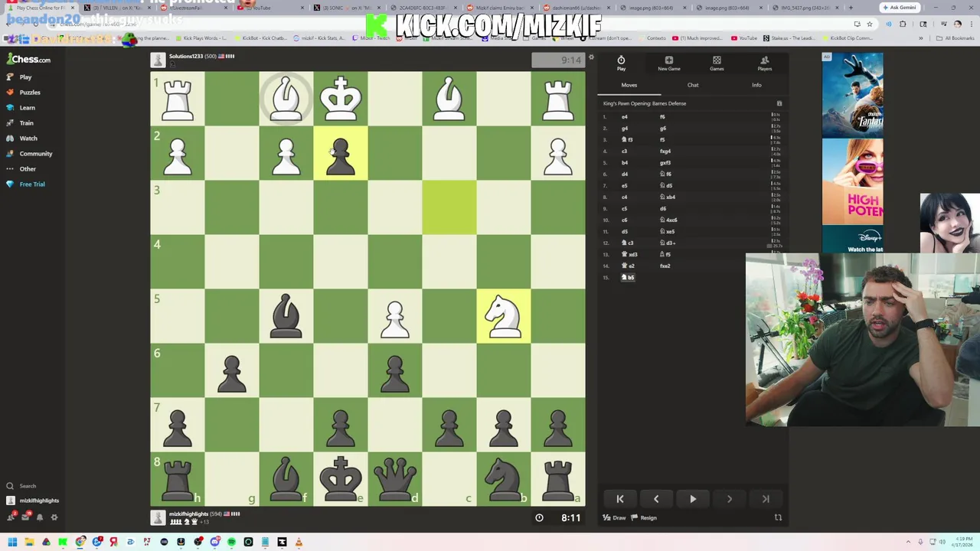The image size is (980, 551).
Task: Step back one move
Action: click(656, 499)
